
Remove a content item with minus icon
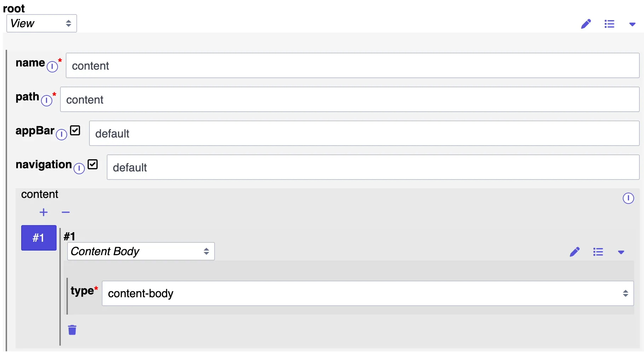(x=66, y=212)
